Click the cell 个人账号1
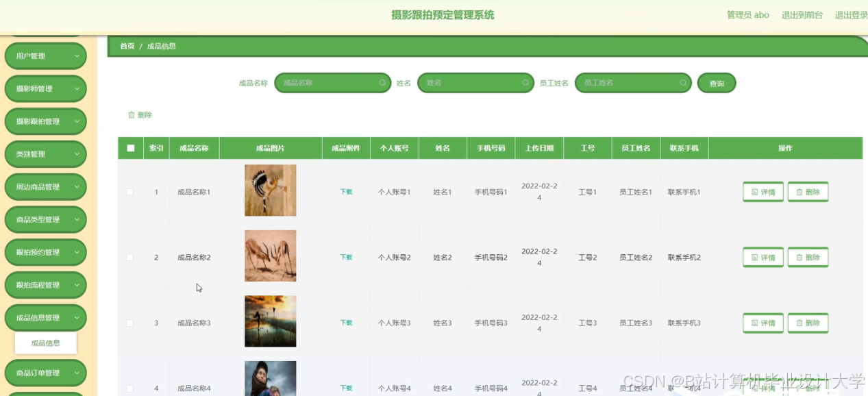868x396 pixels. (394, 193)
